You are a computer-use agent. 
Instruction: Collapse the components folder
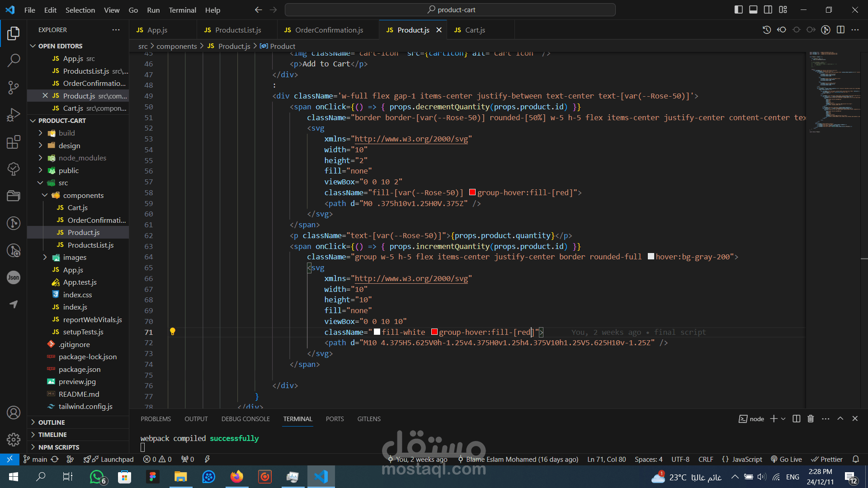click(x=83, y=195)
